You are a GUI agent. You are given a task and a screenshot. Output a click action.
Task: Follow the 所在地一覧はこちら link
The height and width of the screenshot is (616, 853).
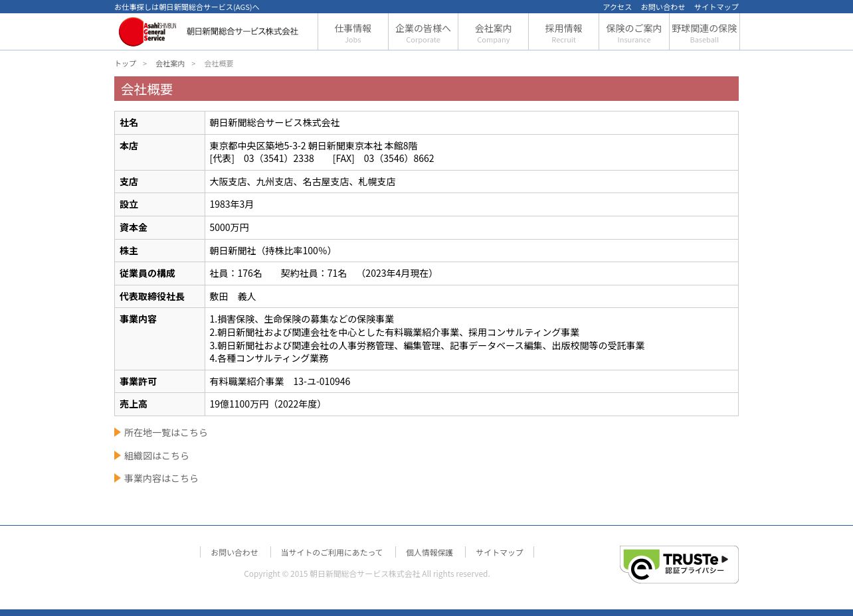point(166,432)
